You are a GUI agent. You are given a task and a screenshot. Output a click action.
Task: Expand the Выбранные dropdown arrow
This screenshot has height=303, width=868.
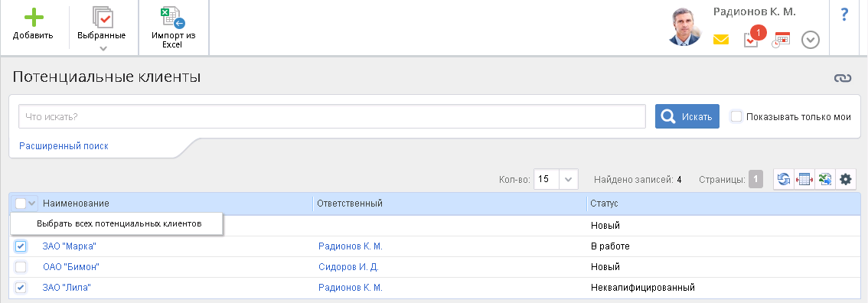coord(103,49)
